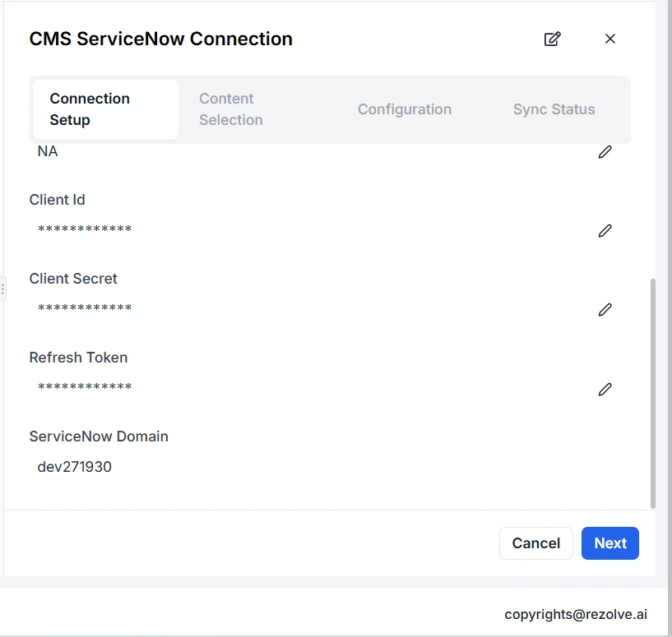Switch to the Content Selection tab
This screenshot has height=637, width=672.
point(231,109)
